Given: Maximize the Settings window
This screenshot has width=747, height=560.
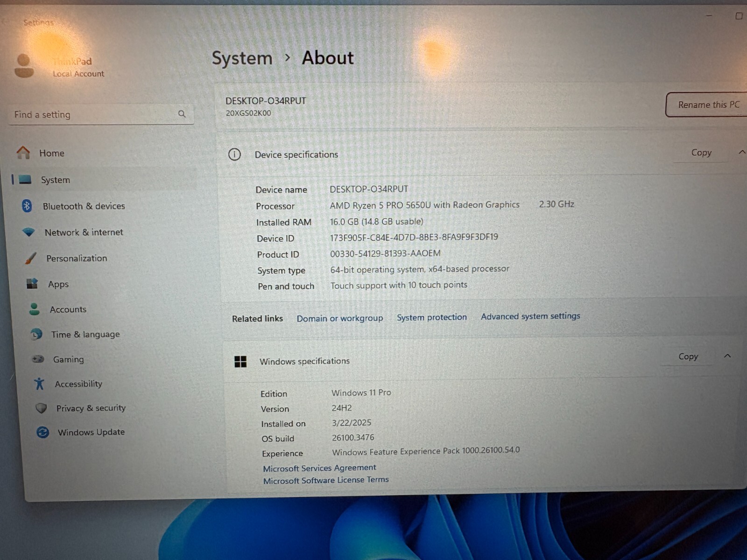Looking at the screenshot, I should (739, 16).
